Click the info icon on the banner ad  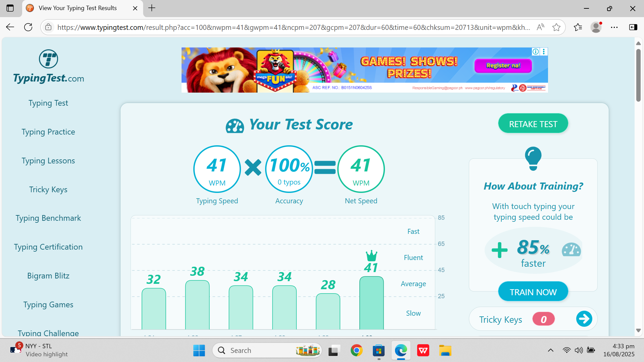pyautogui.click(x=535, y=52)
